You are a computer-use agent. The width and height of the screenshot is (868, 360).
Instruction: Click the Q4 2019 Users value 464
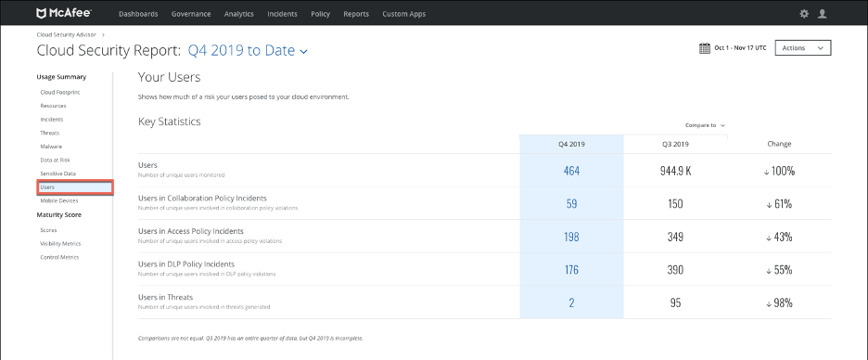coord(571,171)
